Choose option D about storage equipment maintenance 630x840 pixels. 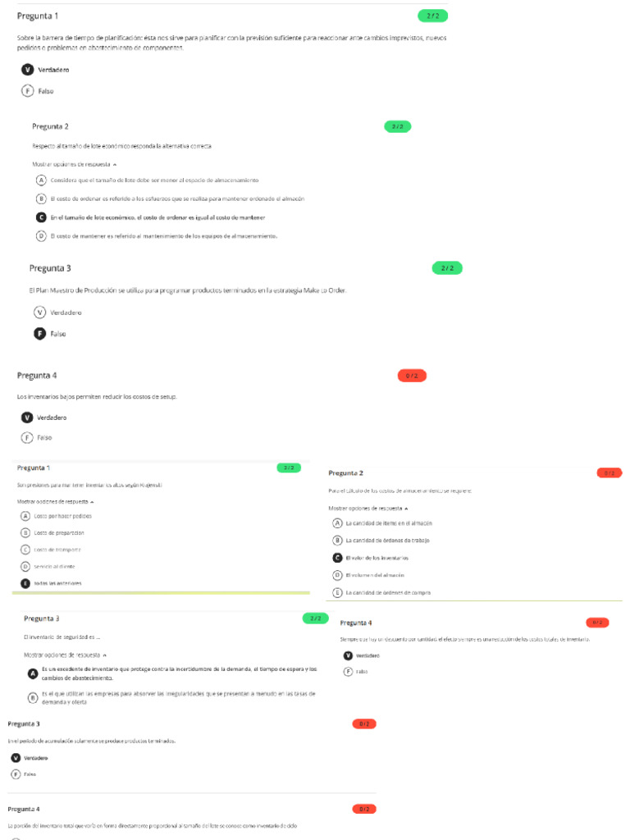pos(41,236)
